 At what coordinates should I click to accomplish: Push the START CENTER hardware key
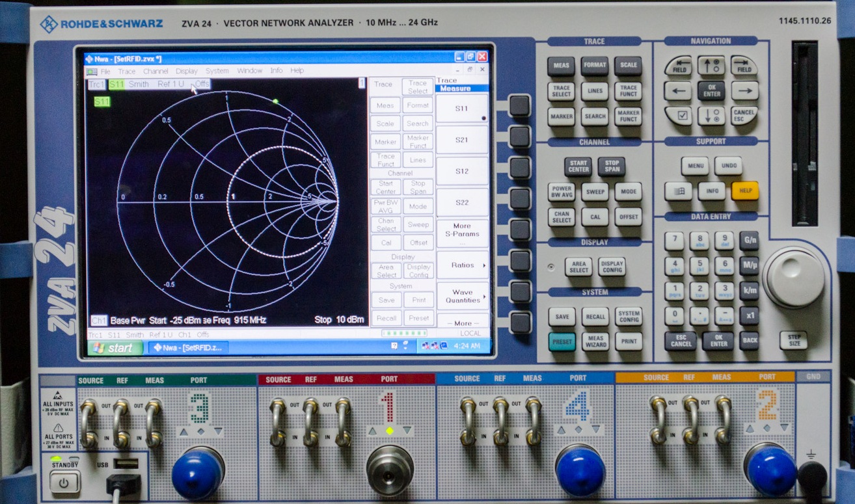tap(578, 166)
